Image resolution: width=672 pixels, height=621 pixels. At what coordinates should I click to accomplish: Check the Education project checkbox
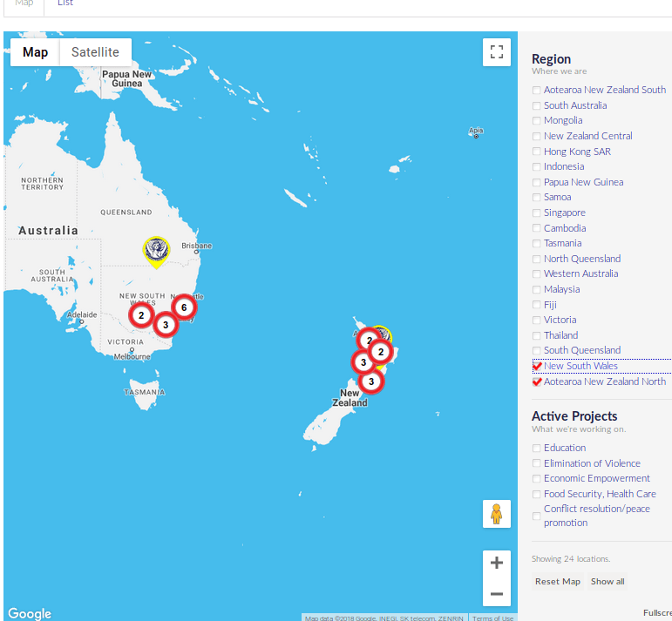pyautogui.click(x=536, y=448)
